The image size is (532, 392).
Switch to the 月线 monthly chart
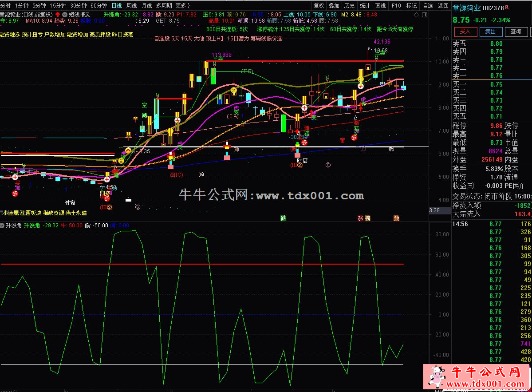click(x=146, y=5)
